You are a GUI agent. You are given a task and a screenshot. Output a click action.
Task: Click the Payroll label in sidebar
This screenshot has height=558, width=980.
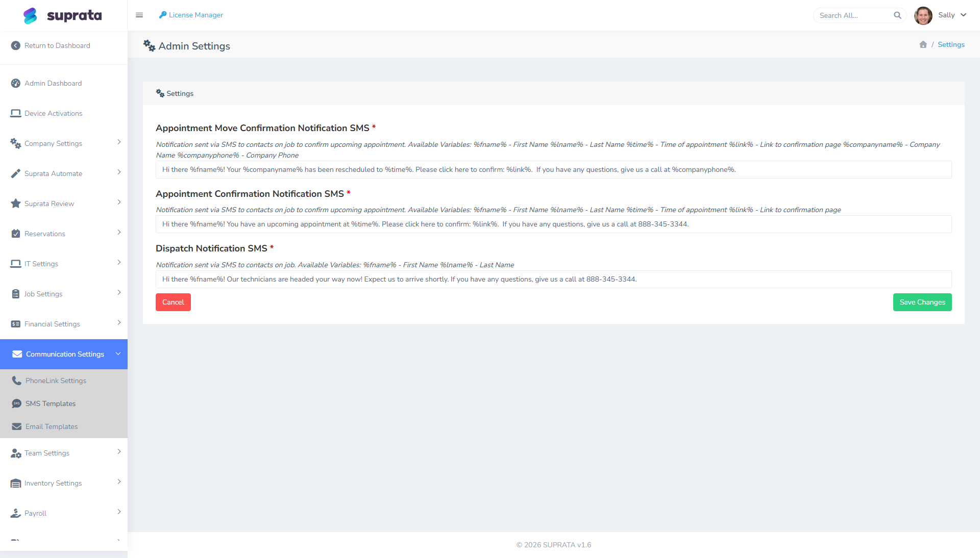point(35,513)
